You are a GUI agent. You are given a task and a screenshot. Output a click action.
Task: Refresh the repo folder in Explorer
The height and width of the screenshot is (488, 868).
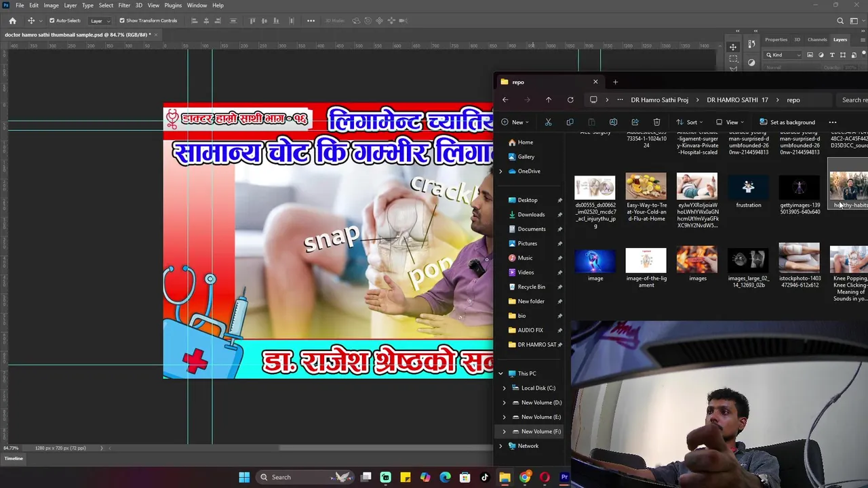pyautogui.click(x=570, y=100)
